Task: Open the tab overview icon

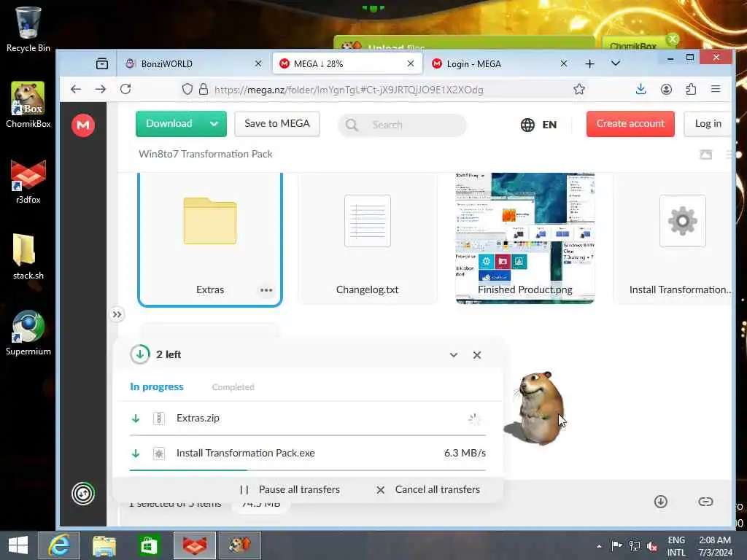Action: pyautogui.click(x=102, y=64)
